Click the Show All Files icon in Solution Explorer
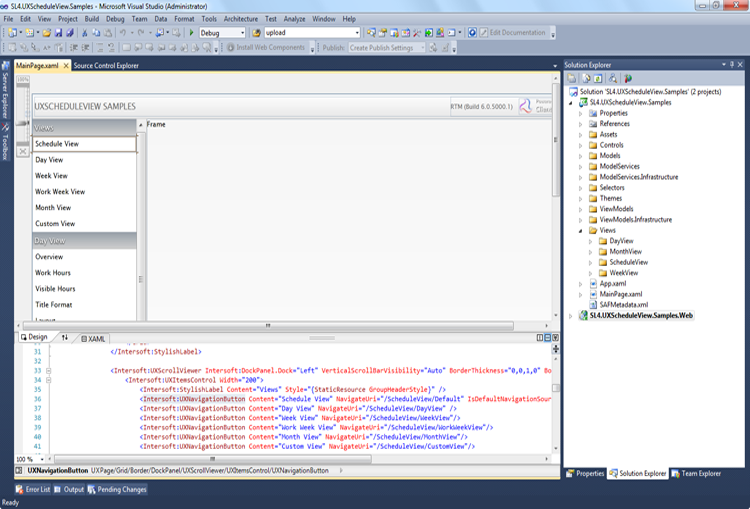Viewport: 750px width, 509px height. click(x=586, y=78)
